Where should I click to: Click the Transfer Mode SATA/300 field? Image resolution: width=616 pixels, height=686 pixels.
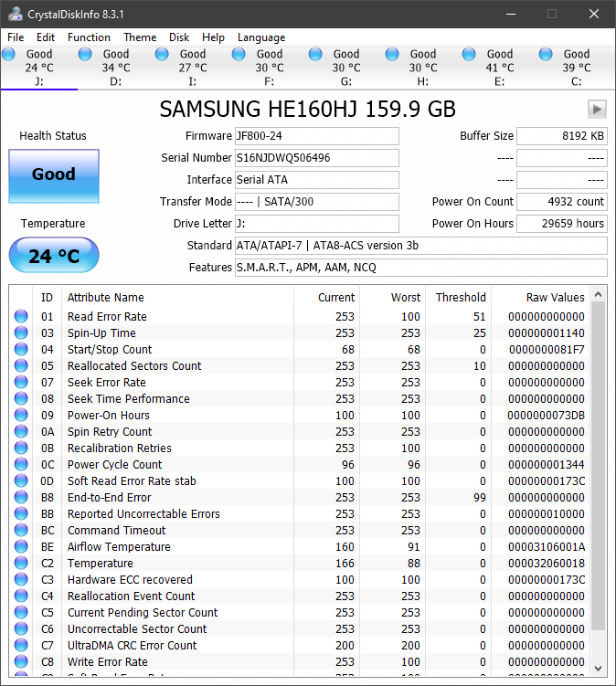[x=317, y=202]
